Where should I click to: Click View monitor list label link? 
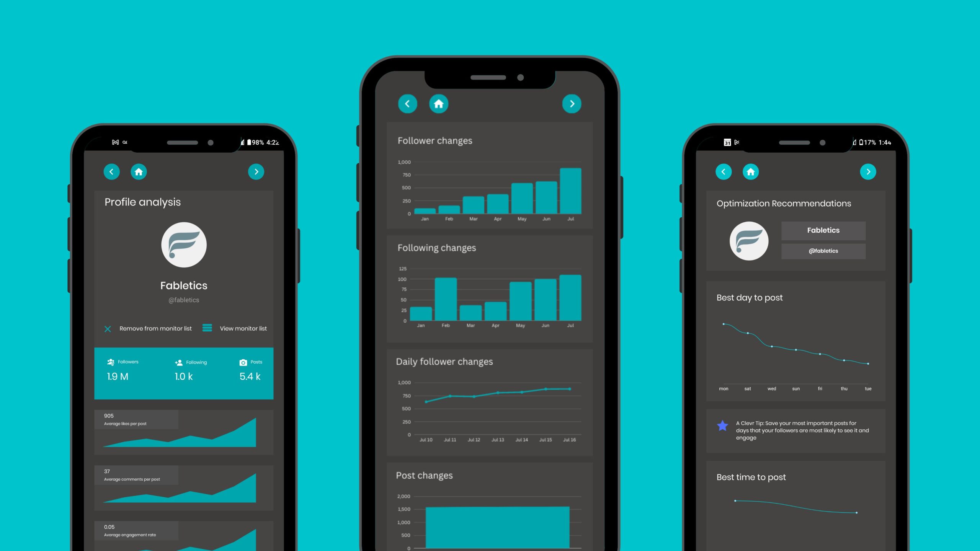click(242, 328)
